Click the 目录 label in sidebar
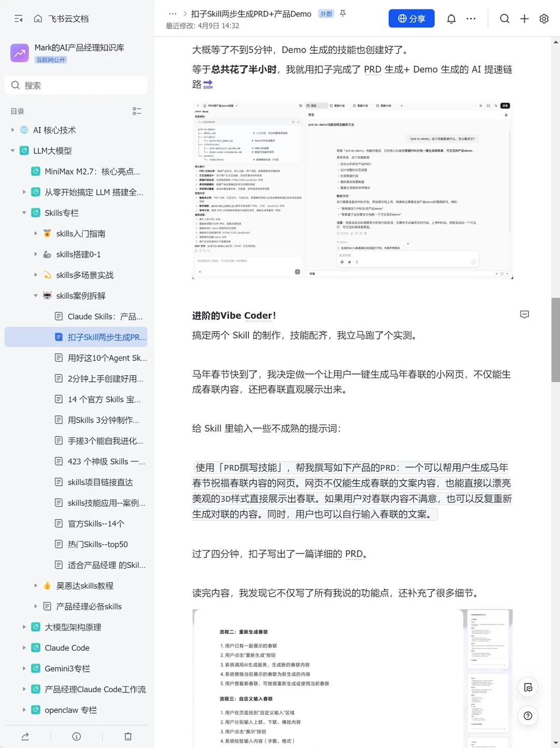The width and height of the screenshot is (560, 748). pos(18,111)
